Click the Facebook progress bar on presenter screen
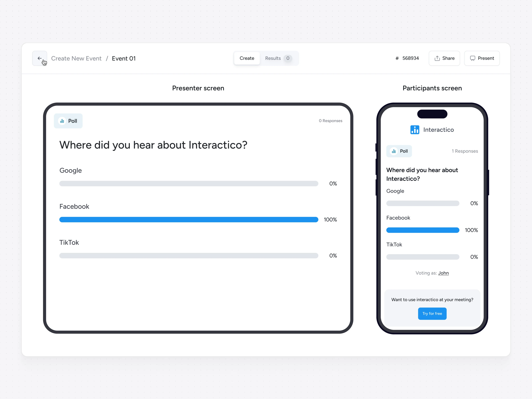Viewport: 532px width, 399px height. [x=189, y=220]
